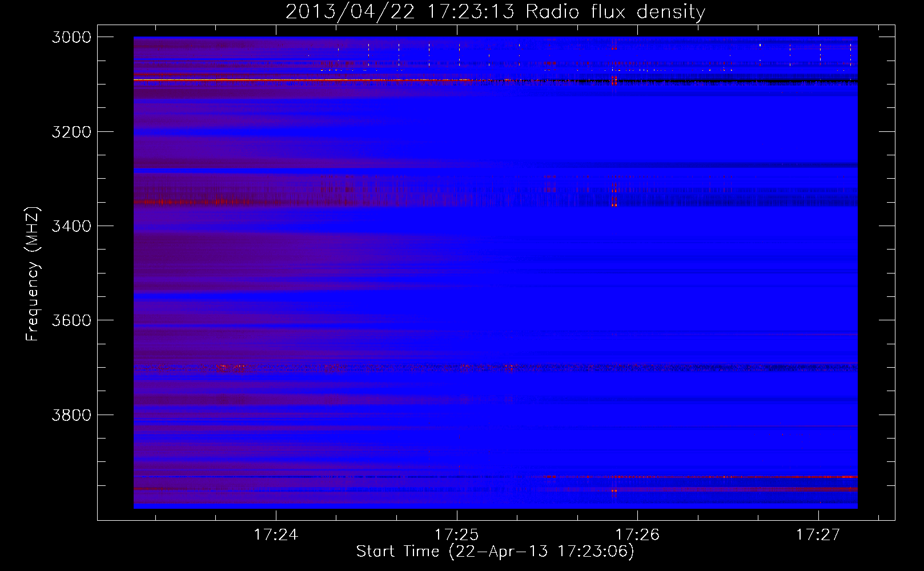924x571 pixels.
Task: Click the 3800 frequency axis label
Action: (71, 415)
